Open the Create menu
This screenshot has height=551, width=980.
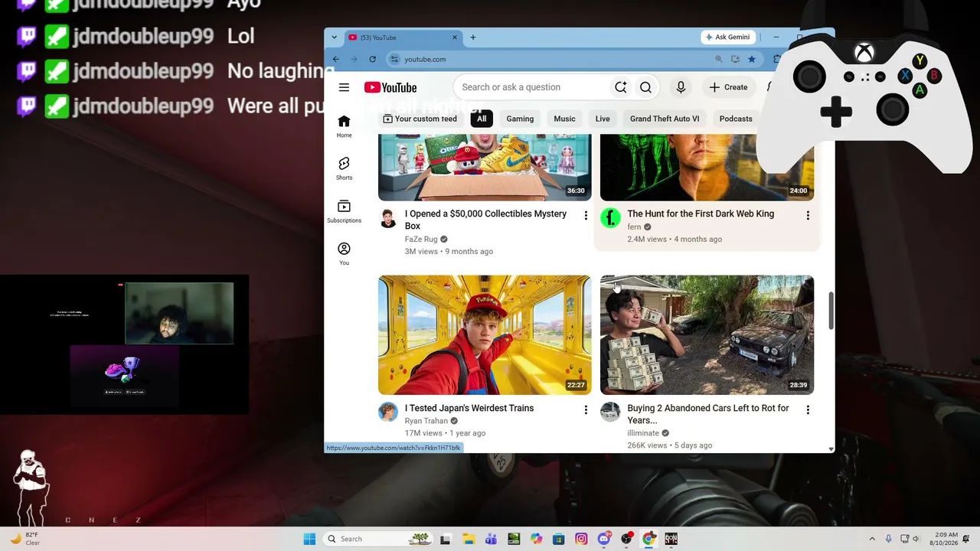[728, 87]
